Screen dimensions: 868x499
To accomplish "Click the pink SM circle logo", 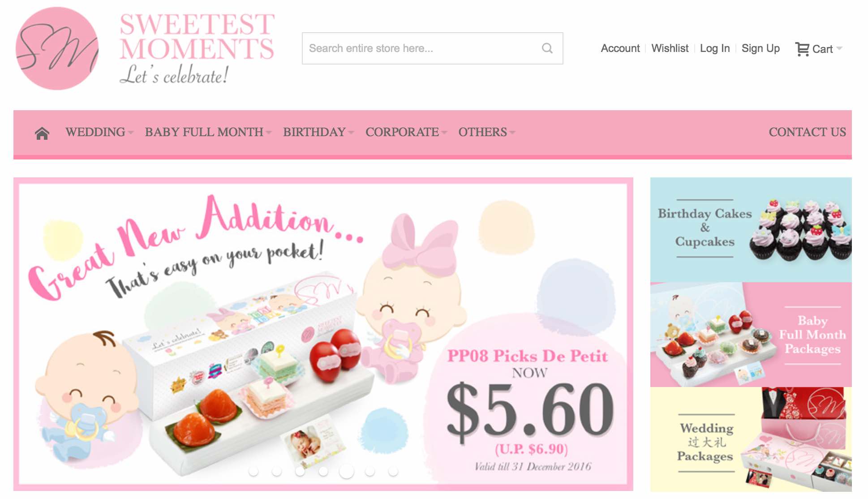I will [x=57, y=48].
